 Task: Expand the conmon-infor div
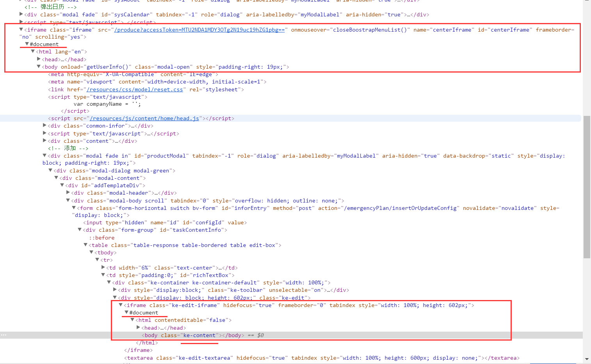(45, 125)
